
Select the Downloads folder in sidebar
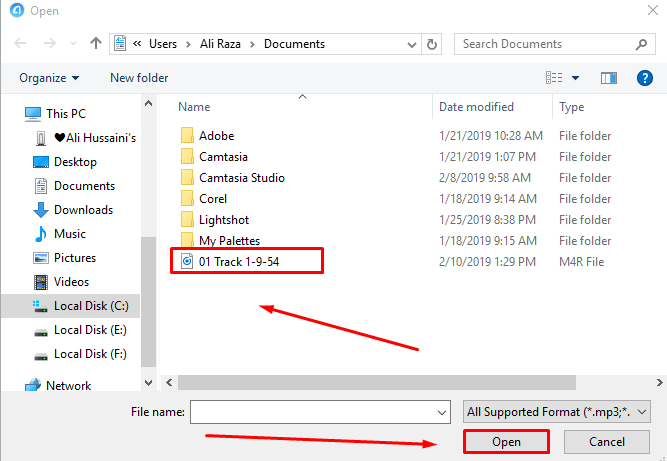click(83, 210)
